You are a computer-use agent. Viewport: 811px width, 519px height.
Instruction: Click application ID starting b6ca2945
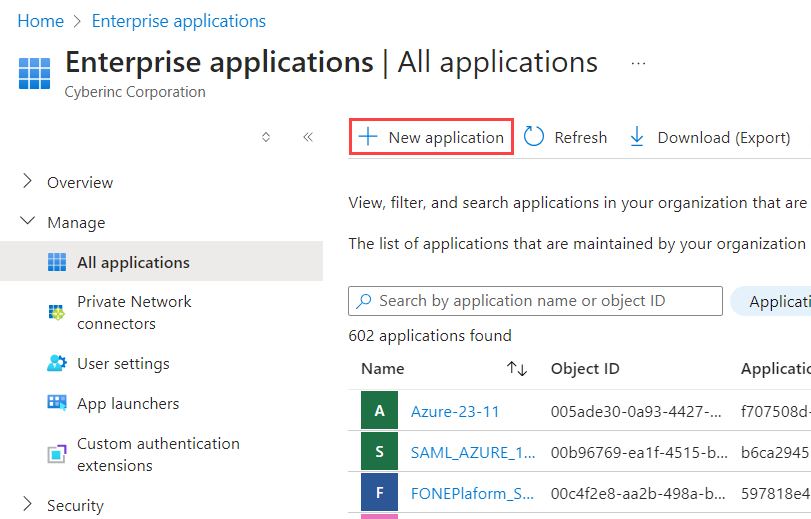(x=775, y=453)
